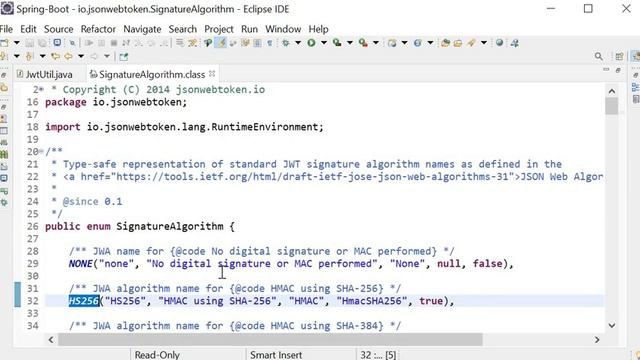Click the New file toolbar icon
640x360 pixels.
point(4,43)
